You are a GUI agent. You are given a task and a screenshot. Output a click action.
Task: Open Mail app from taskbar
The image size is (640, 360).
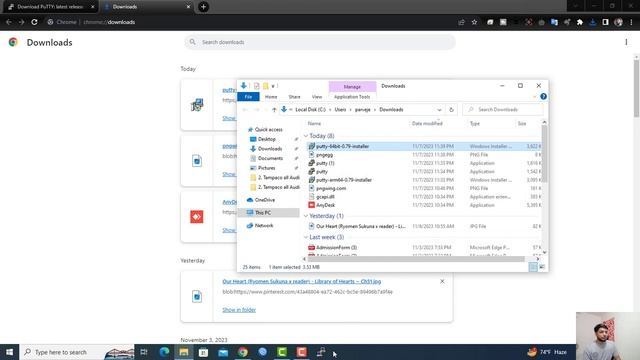[223, 352]
